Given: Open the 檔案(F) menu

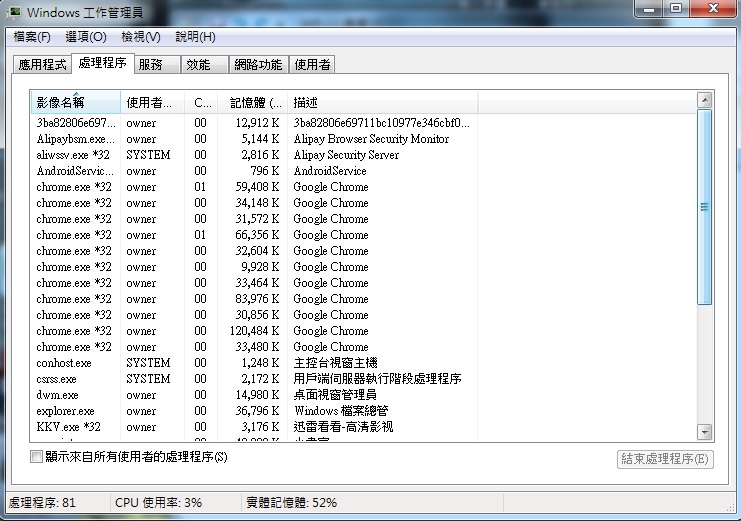Looking at the screenshot, I should click(x=31, y=37).
